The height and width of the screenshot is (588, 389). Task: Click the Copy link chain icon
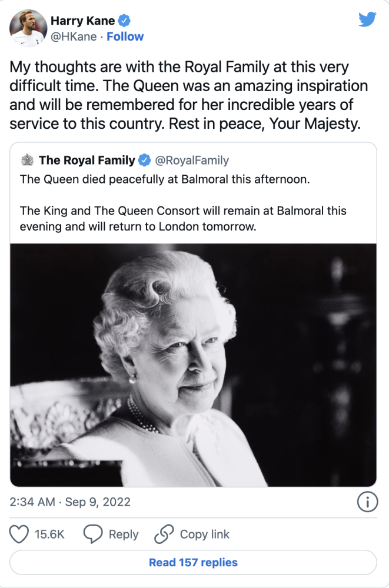pyautogui.click(x=164, y=534)
